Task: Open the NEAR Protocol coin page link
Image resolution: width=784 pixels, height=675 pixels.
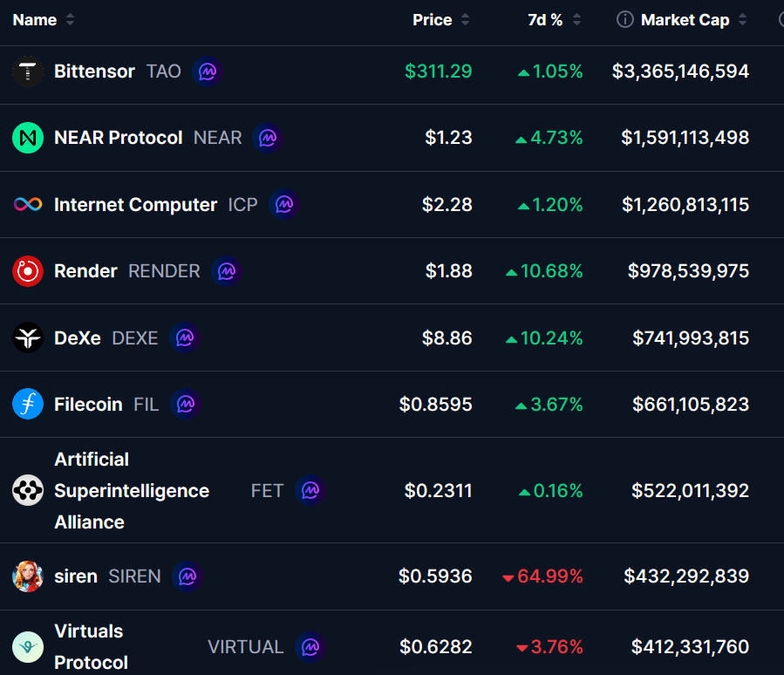Action: click(119, 138)
